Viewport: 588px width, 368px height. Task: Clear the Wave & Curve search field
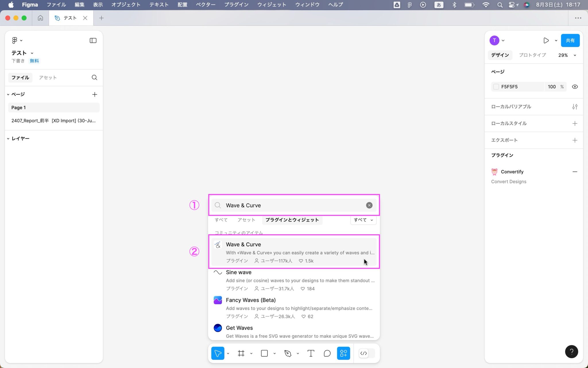(369, 205)
